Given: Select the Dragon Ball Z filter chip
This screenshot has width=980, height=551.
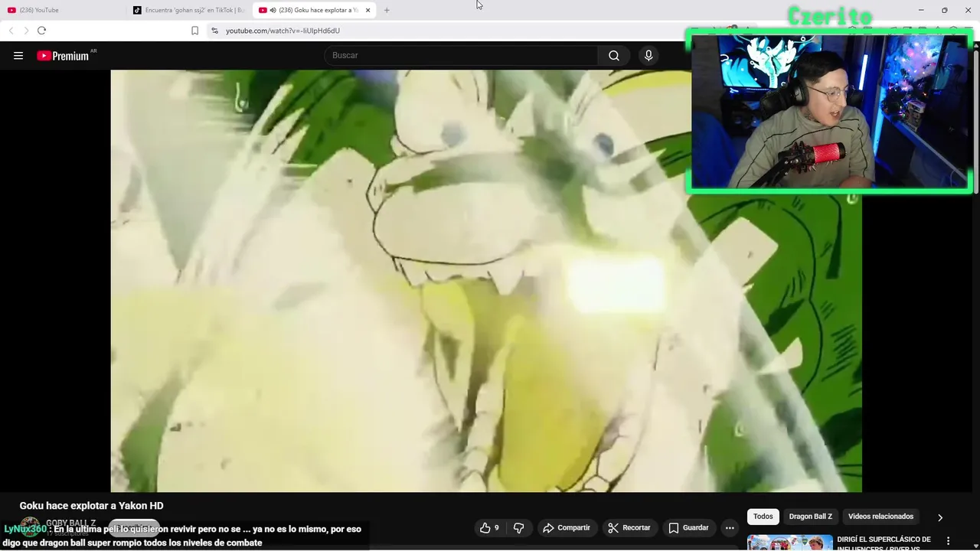Looking at the screenshot, I should tap(811, 517).
